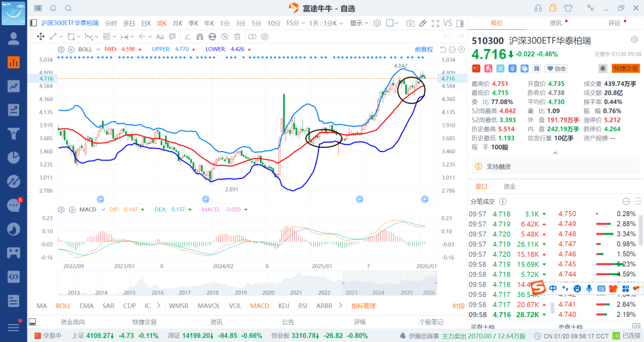This screenshot has height=342, width=644.
Task: Close the MACD indicator with x
Action: [x=72, y=209]
